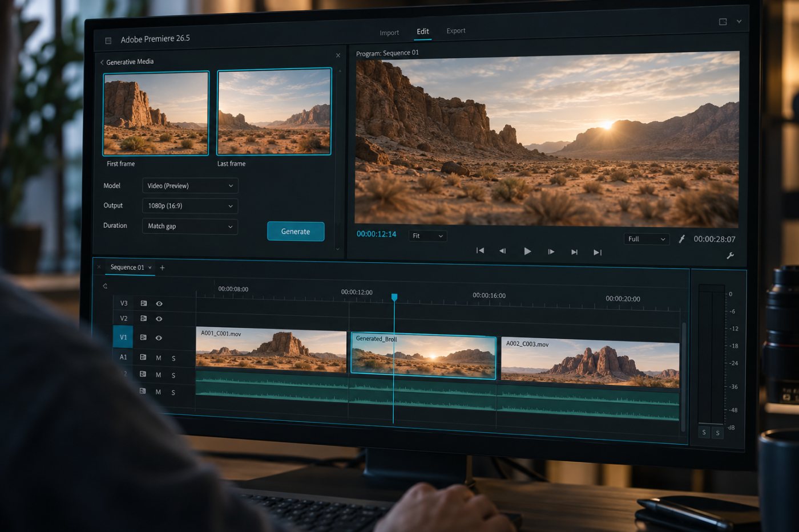Image resolution: width=799 pixels, height=532 pixels.
Task: Click the V2 track output icon left of its eye
Action: pos(143,319)
